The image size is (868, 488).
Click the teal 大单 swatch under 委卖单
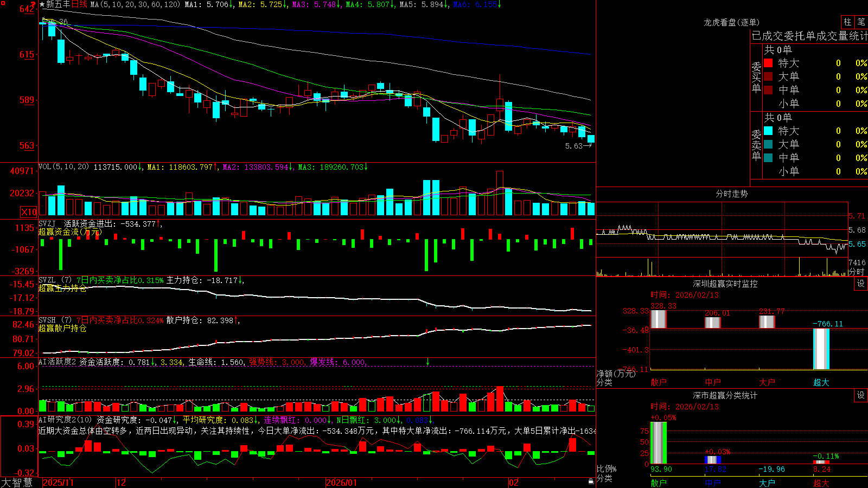(x=768, y=144)
